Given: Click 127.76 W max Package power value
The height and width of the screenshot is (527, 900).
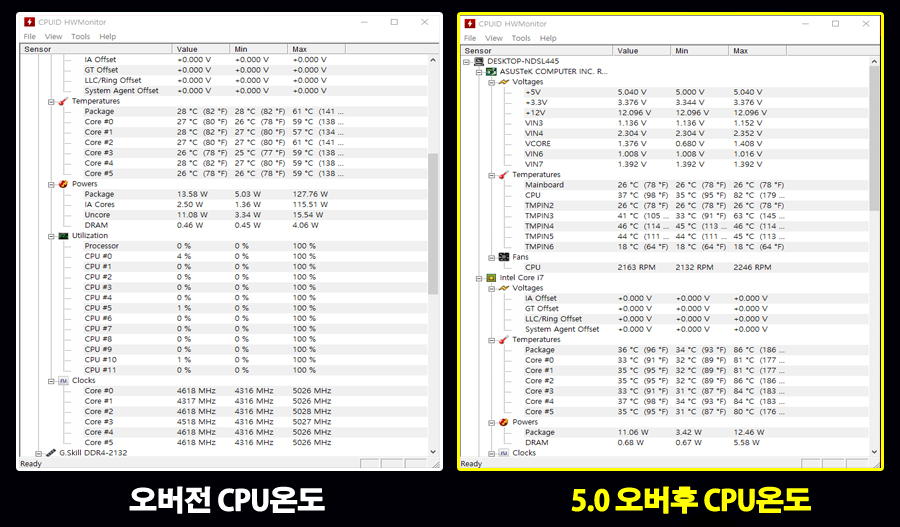Looking at the screenshot, I should pos(310,194).
